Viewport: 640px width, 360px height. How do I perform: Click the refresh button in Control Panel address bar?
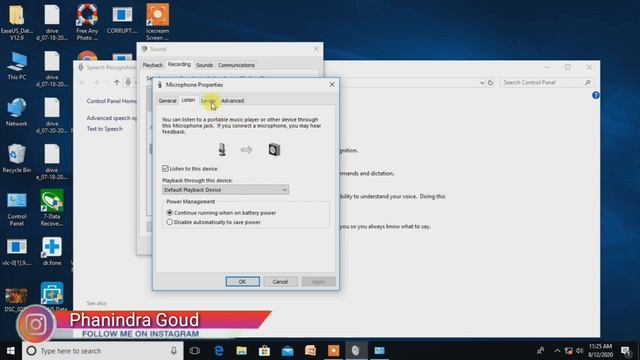(490, 82)
